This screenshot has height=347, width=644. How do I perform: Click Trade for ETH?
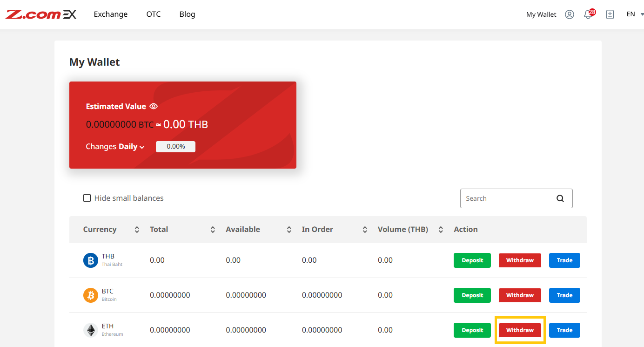[564, 330]
